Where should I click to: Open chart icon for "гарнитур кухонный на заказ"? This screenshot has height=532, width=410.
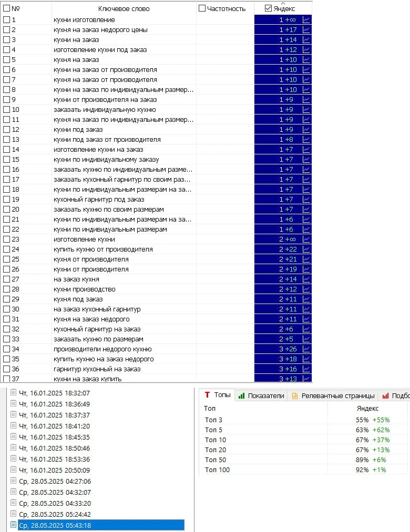(306, 369)
